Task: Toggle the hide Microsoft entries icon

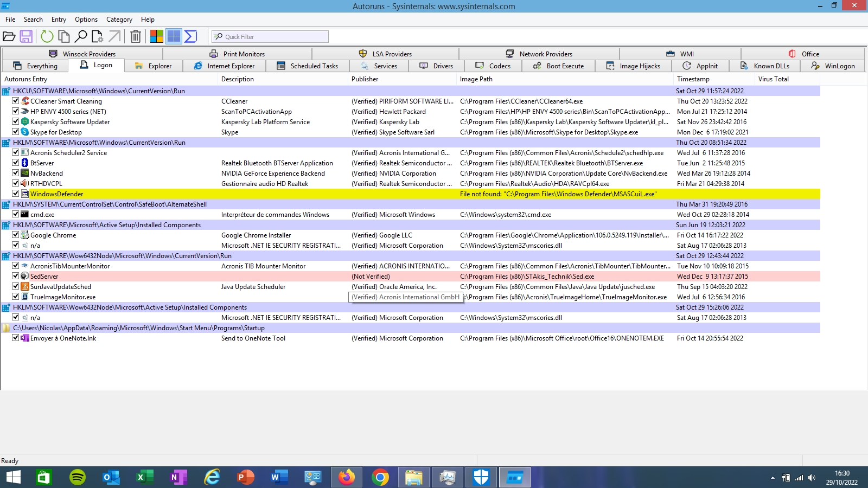Action: [x=157, y=36]
